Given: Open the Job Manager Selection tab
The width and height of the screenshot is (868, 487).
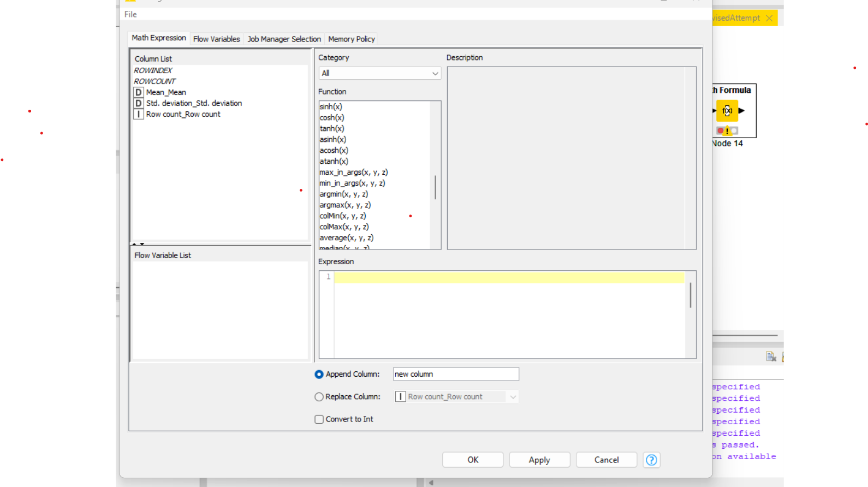Looking at the screenshot, I should coord(284,39).
